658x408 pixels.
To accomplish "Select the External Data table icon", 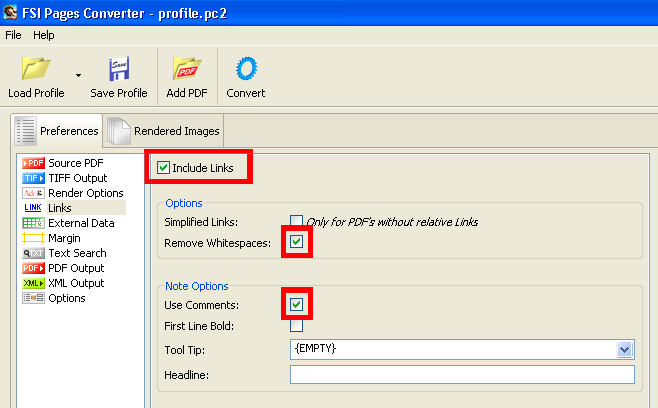I will click(33, 223).
